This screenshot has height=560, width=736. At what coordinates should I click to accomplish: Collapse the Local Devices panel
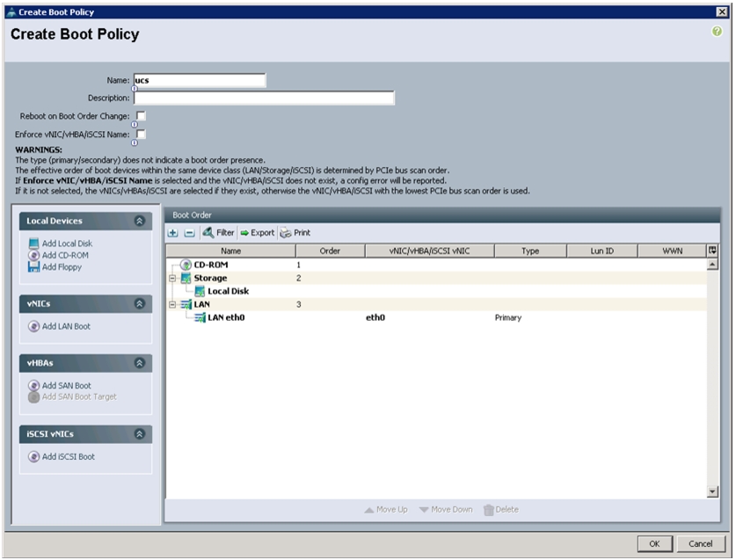tap(140, 221)
